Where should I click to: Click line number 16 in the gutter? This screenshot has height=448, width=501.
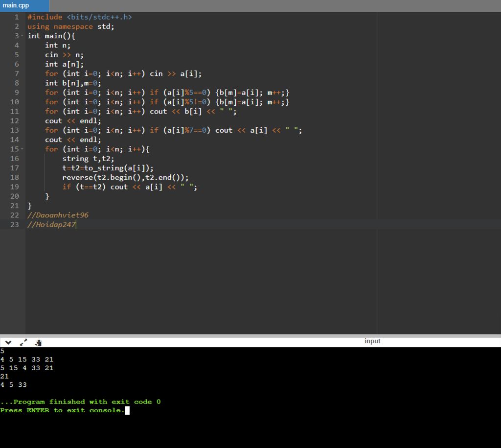tap(14, 159)
